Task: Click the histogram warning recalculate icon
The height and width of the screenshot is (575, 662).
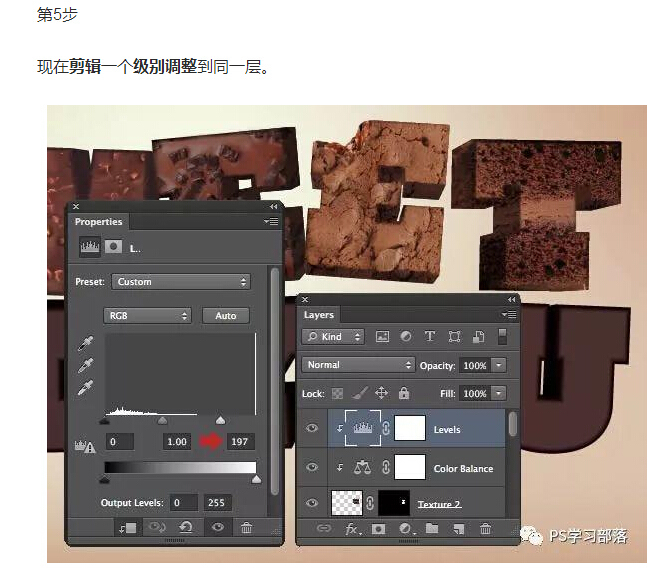Action: click(85, 446)
